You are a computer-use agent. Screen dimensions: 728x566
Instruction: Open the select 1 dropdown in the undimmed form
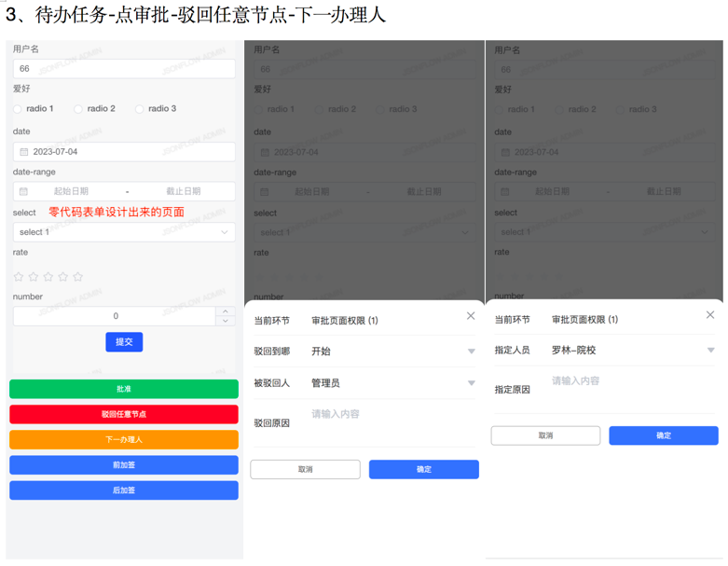click(x=124, y=232)
